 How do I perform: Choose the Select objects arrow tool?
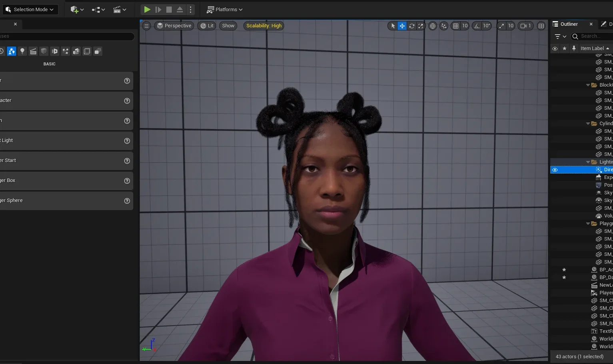(393, 26)
